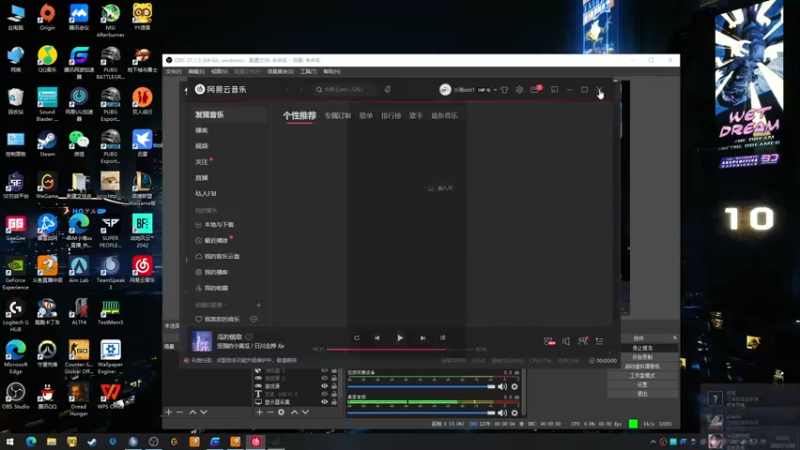This screenshot has width=800, height=450.
Task: Click the listen-to-identify microphone icon beside search
Action: (x=388, y=90)
